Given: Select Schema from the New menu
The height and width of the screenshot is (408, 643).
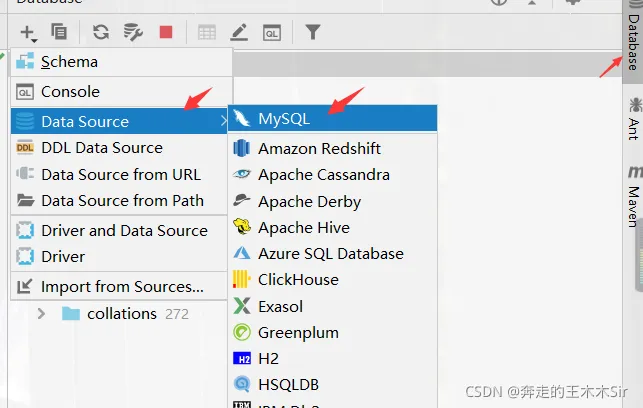Looking at the screenshot, I should pos(121,62).
